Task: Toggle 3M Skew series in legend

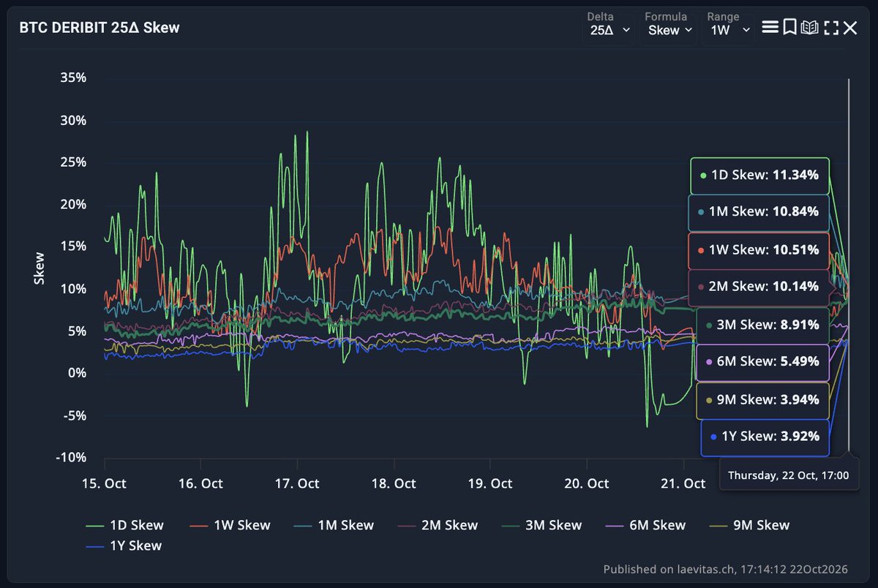Action: (x=543, y=525)
